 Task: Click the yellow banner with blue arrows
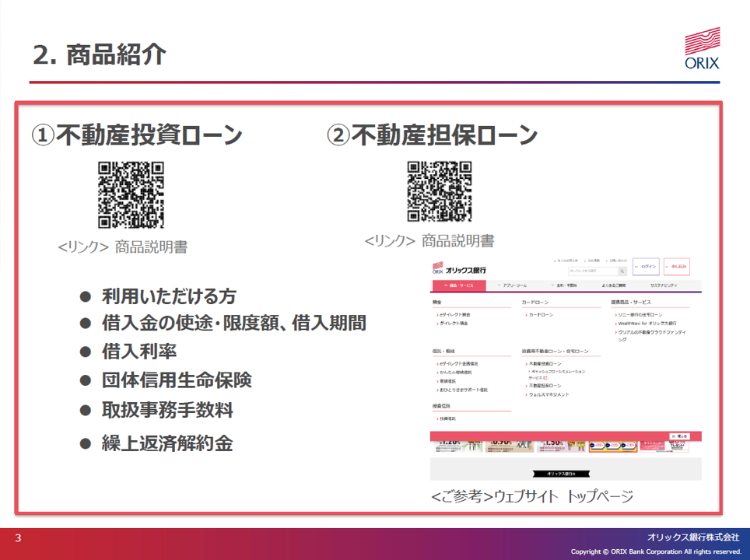[613, 446]
